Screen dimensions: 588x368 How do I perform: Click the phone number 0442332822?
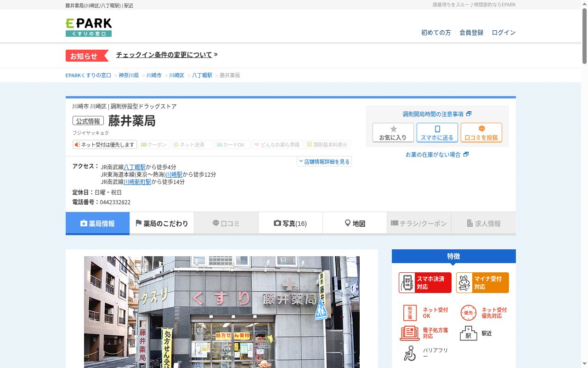pyautogui.click(x=115, y=202)
